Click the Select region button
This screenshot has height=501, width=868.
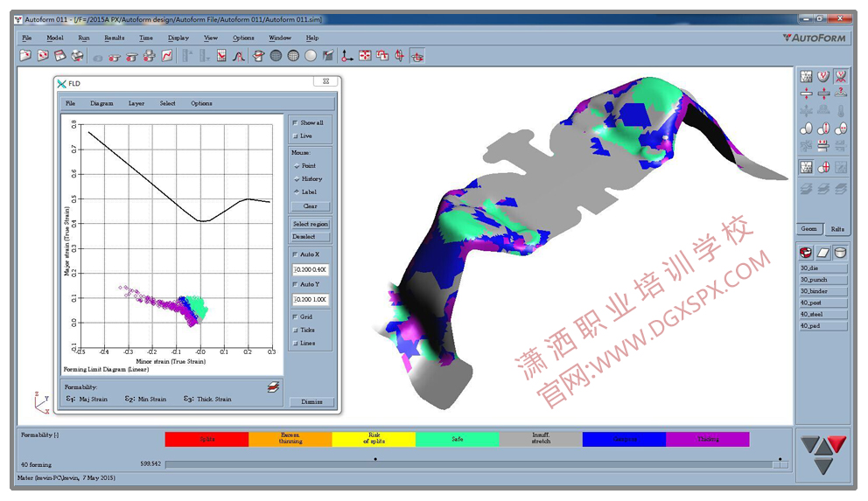tap(311, 224)
